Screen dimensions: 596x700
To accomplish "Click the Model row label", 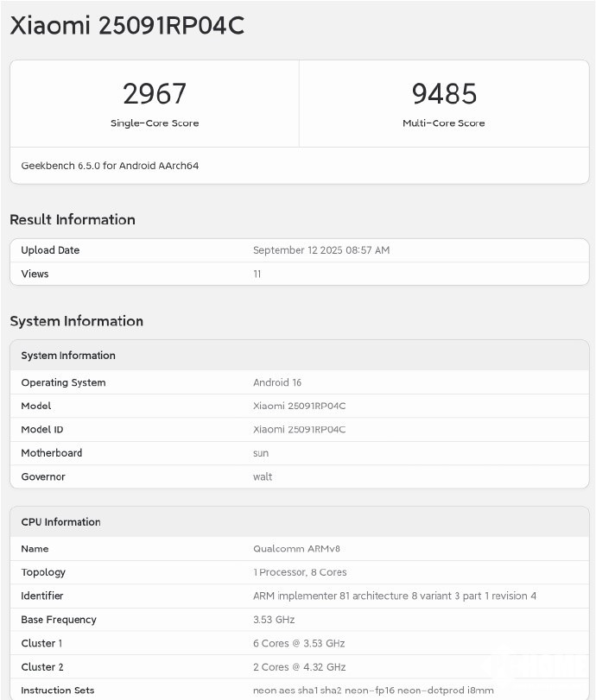I will [36, 406].
